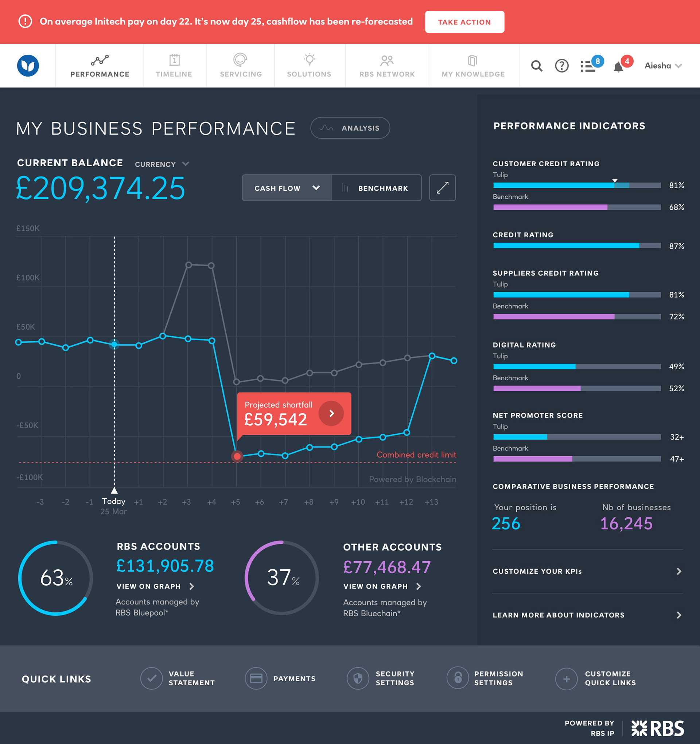Expand the chart to fullscreen

point(442,188)
